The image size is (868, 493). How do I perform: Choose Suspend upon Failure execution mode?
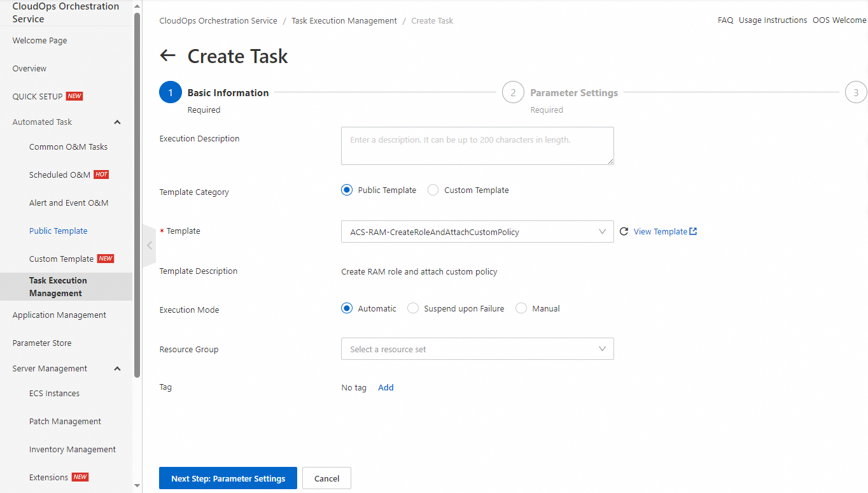(x=413, y=308)
